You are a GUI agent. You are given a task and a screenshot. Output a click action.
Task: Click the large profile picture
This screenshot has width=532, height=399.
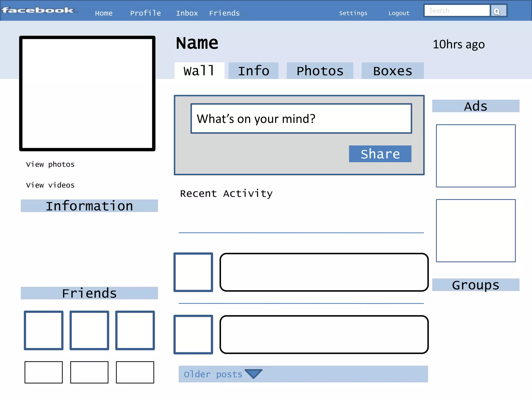87,94
